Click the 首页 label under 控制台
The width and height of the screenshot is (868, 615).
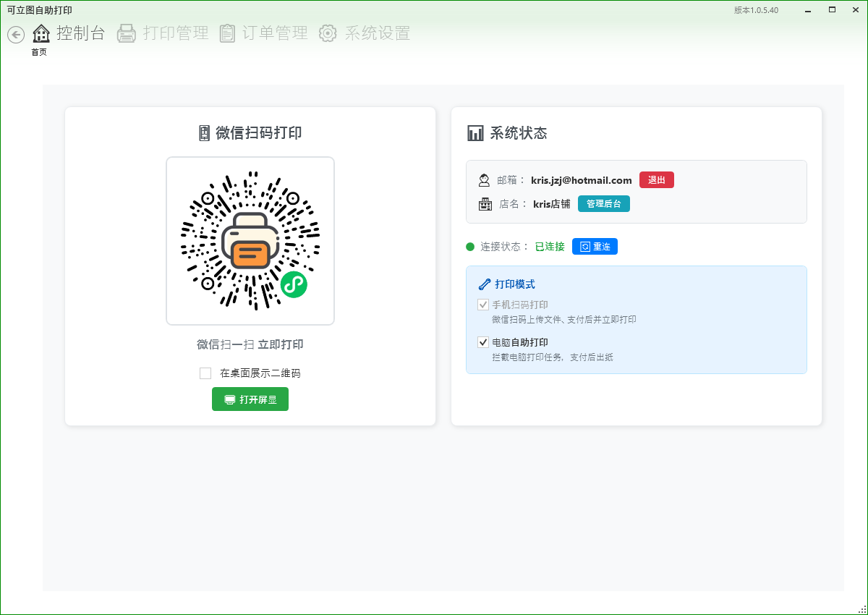pos(39,52)
